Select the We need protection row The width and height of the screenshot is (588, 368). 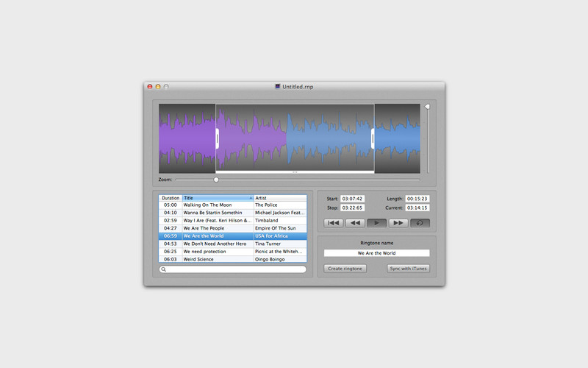point(232,252)
